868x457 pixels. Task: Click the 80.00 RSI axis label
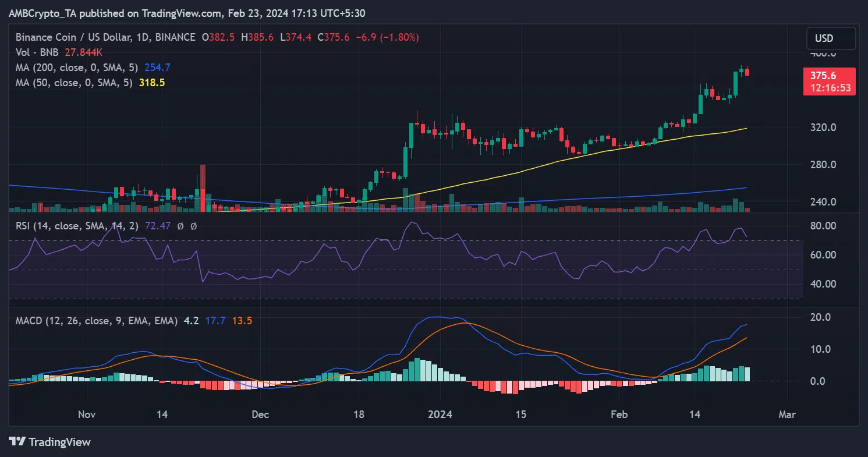pos(823,226)
